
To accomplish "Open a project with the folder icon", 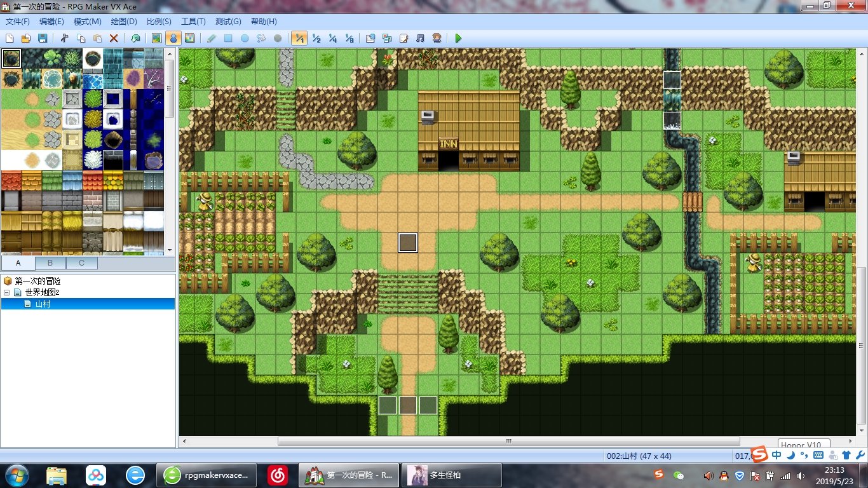I will [26, 38].
